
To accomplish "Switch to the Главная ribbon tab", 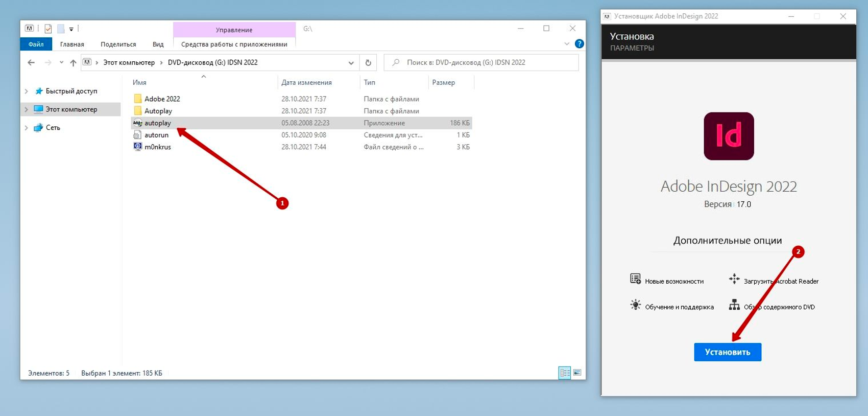I will [x=72, y=44].
